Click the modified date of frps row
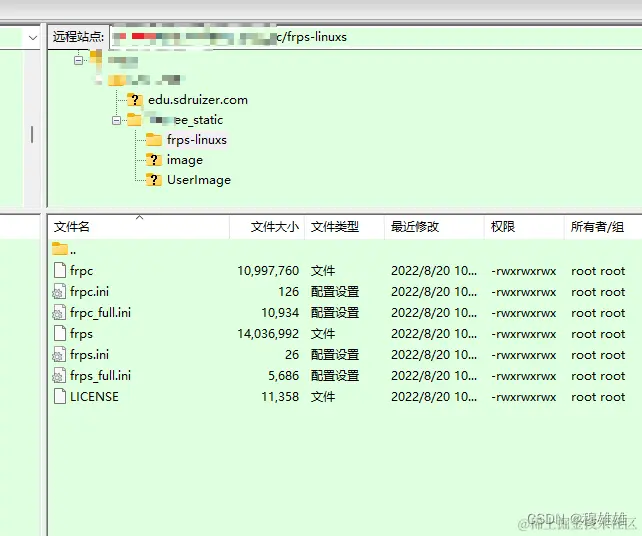The width and height of the screenshot is (642, 536). coord(434,334)
